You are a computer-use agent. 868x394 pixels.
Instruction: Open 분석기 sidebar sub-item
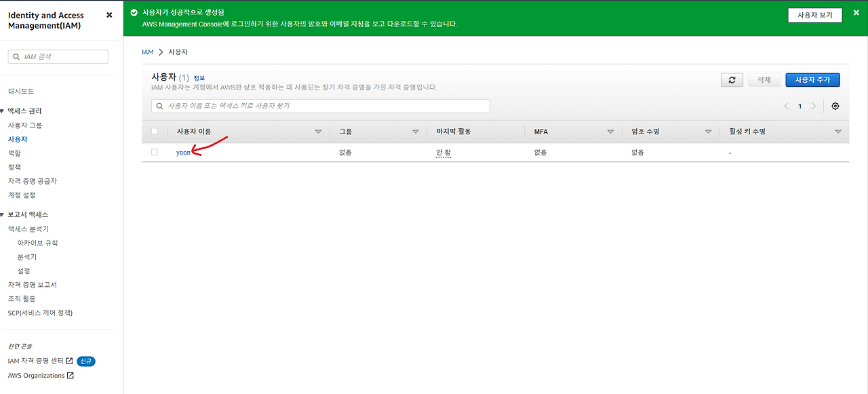coord(27,257)
